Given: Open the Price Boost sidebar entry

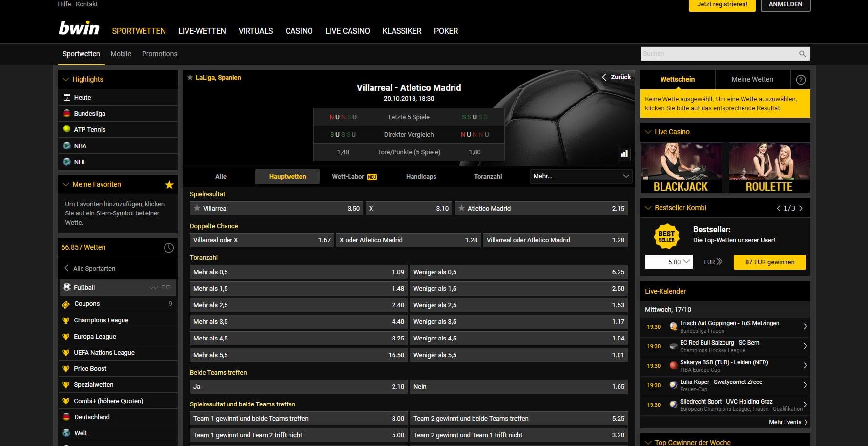Looking at the screenshot, I should [x=118, y=368].
